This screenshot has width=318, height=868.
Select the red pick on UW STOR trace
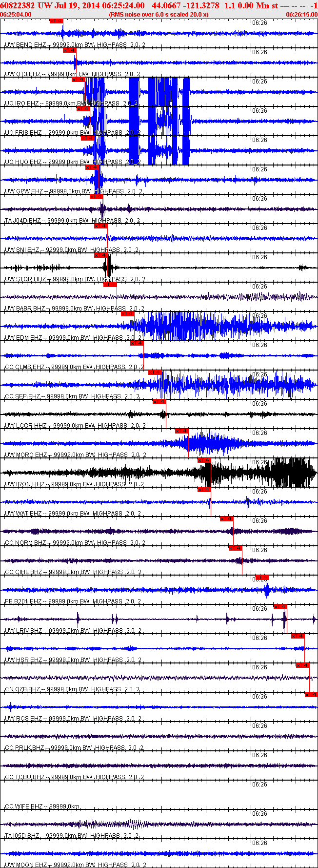point(100,255)
